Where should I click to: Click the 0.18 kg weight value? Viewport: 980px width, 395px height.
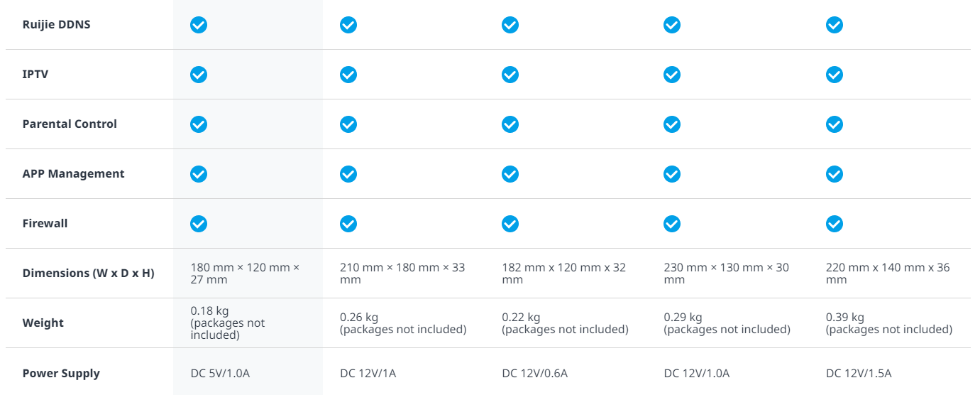point(209,311)
